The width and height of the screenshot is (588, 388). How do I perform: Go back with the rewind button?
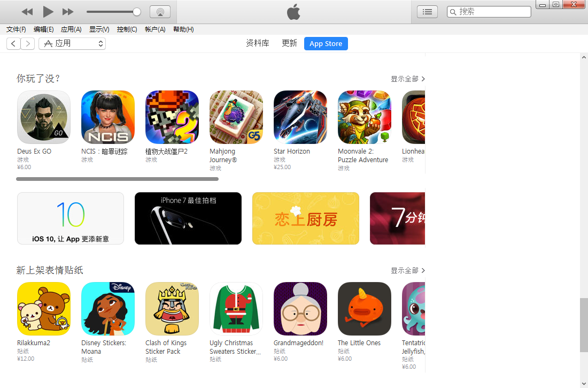pos(27,12)
